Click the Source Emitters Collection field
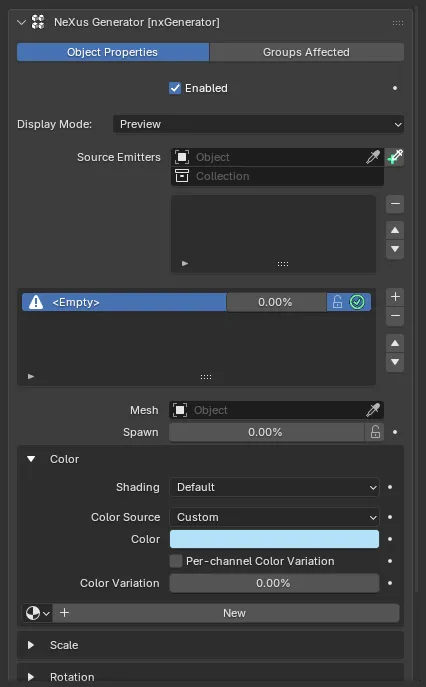Viewport: 426px width, 687px height. click(277, 176)
